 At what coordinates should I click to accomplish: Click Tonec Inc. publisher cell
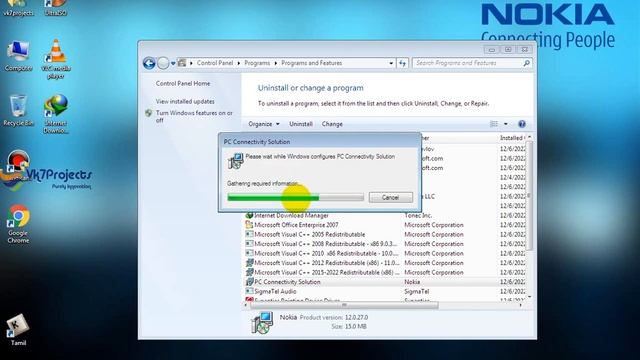[418, 216]
